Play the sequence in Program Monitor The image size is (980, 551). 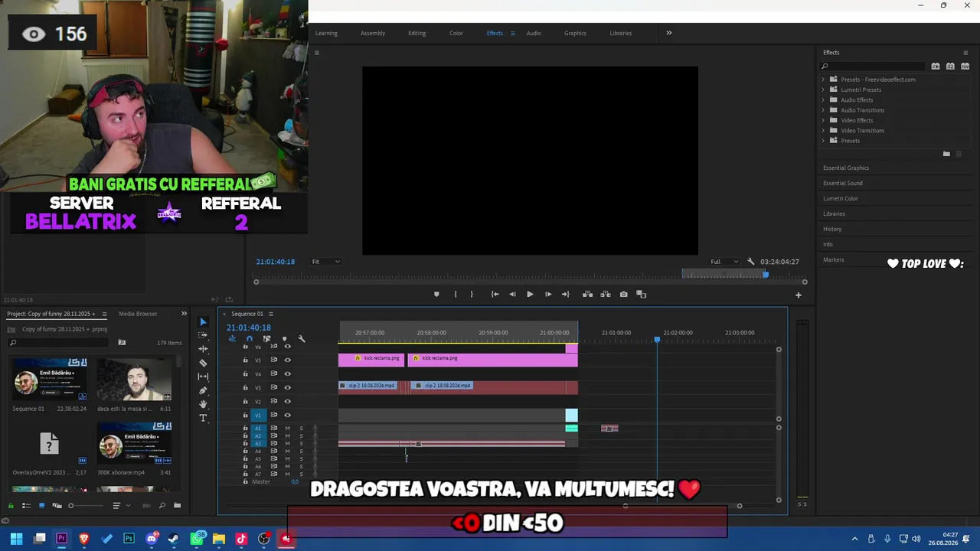(x=530, y=295)
